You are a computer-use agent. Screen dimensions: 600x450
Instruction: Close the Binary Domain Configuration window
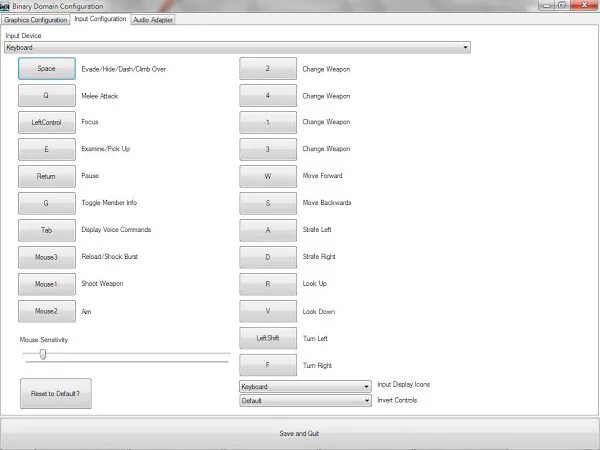(x=584, y=5)
